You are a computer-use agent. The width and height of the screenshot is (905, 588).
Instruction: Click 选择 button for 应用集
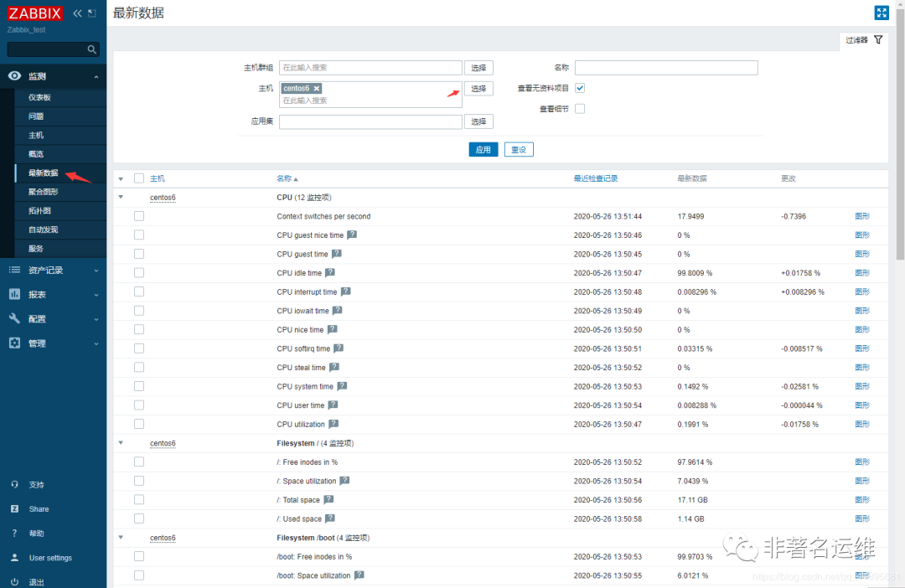click(478, 121)
